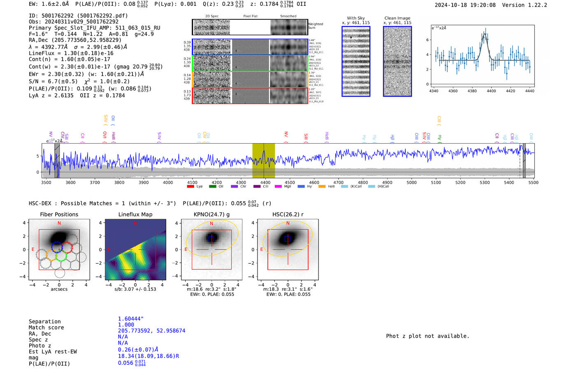Click the timestamp 2024-10-18 19:20:08
Viewport: 576px width, 392px height.
coord(465,5)
